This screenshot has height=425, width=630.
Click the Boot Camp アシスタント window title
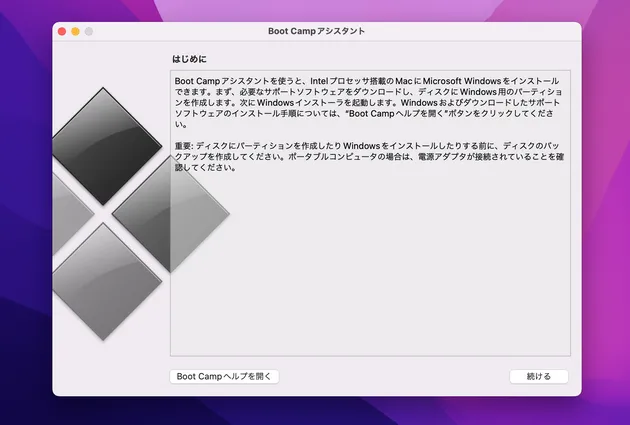pos(316,31)
